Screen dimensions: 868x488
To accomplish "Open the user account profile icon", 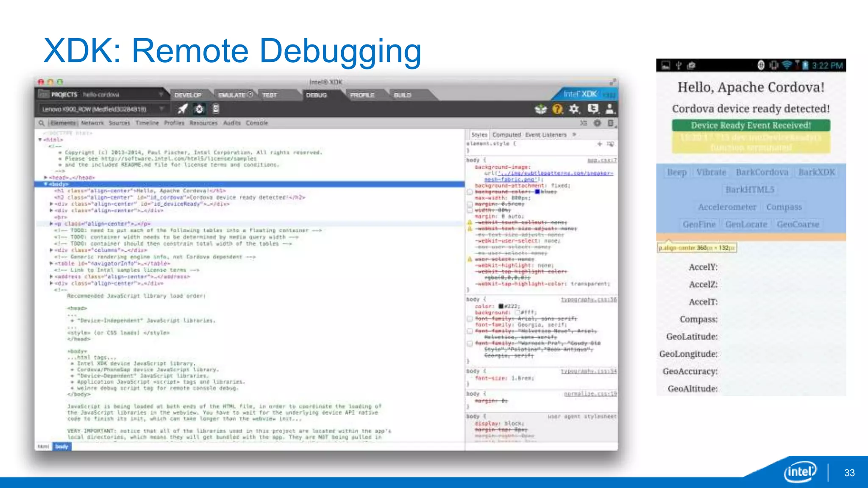I will tap(610, 109).
